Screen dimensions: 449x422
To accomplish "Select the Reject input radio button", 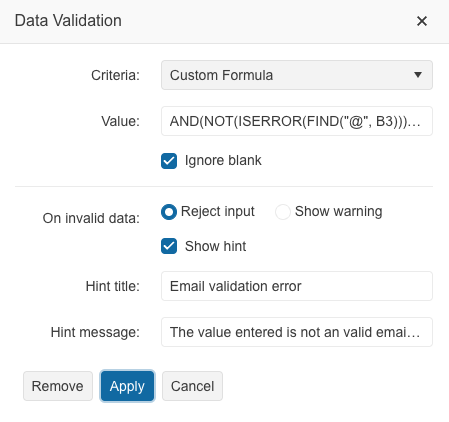I will pyautogui.click(x=169, y=212).
